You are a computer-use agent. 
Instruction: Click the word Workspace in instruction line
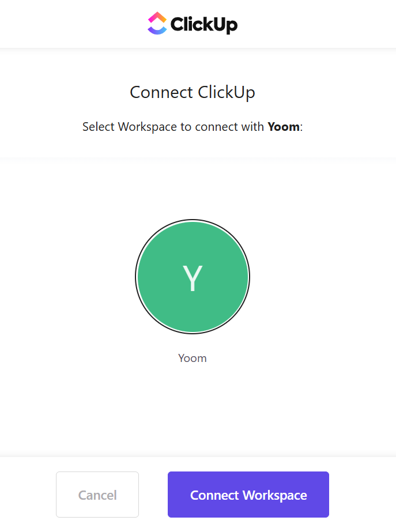[147, 127]
